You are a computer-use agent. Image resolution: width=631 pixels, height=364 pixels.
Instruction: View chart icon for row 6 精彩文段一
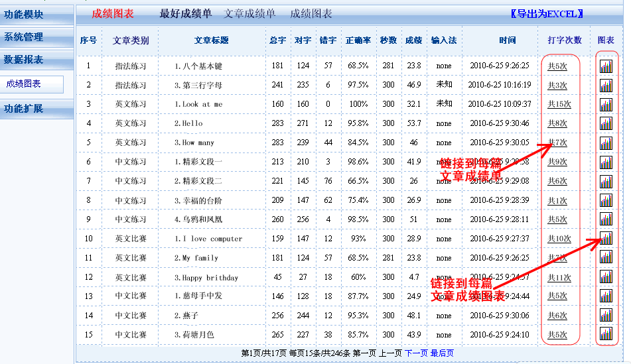(x=606, y=162)
